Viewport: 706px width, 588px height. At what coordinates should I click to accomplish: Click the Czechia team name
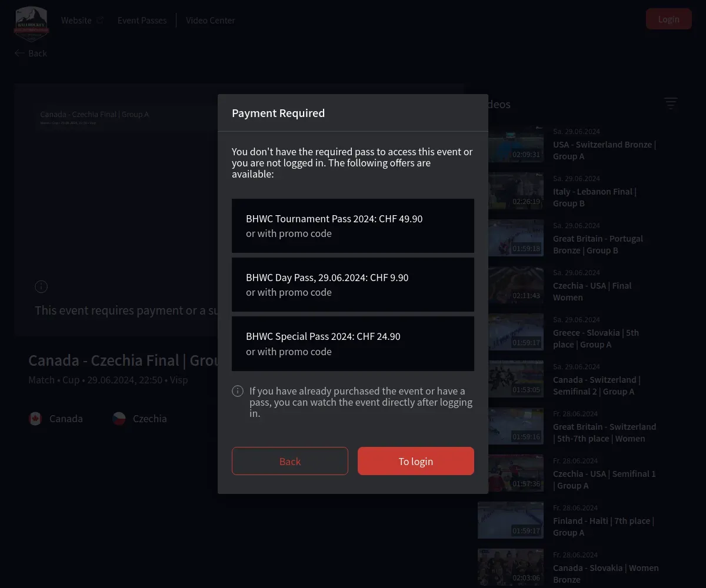(150, 419)
